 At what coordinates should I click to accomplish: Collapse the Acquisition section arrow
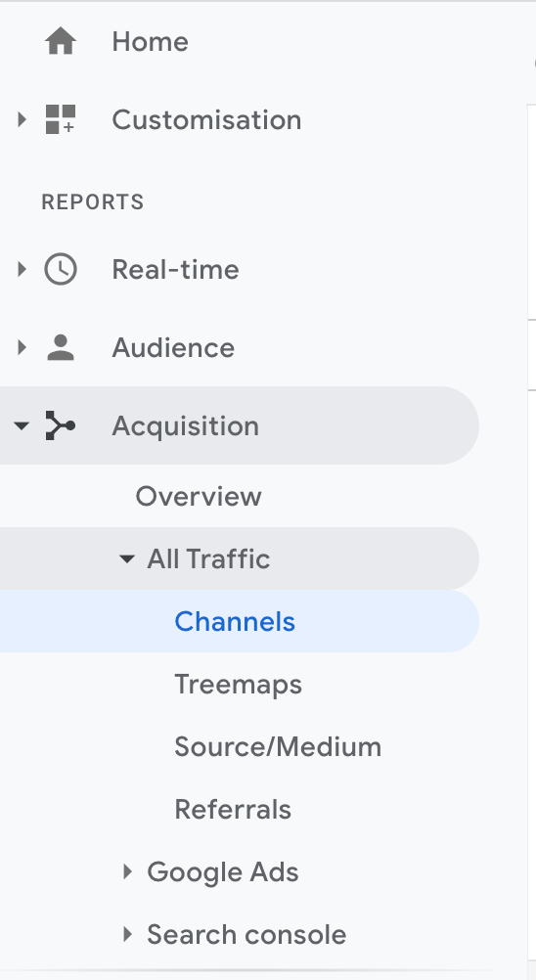click(x=22, y=425)
